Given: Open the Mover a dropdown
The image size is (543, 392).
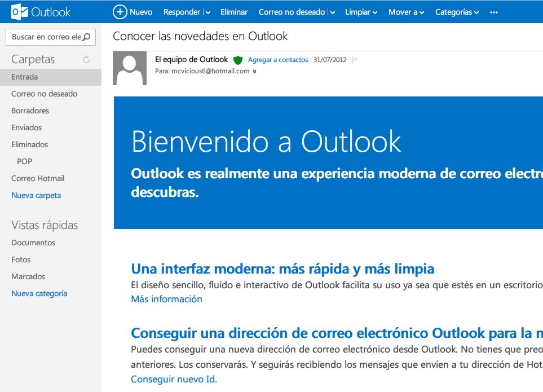Looking at the screenshot, I should coord(423,11).
